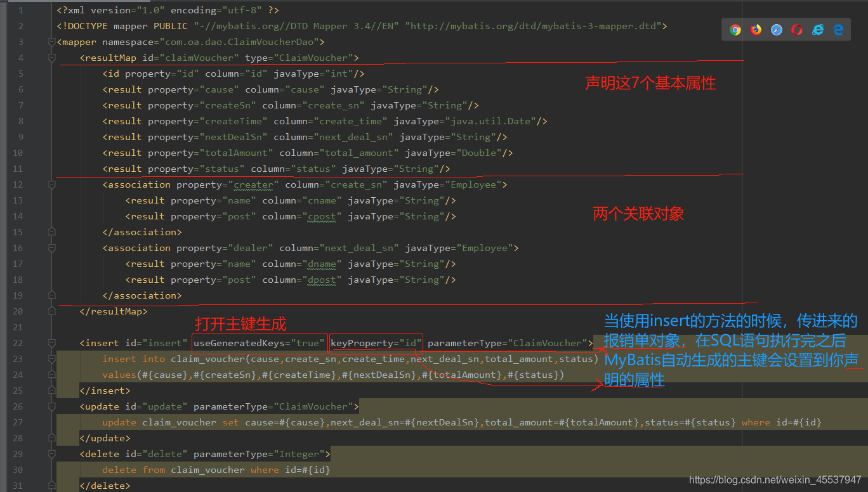Click association property value creater

tap(253, 184)
